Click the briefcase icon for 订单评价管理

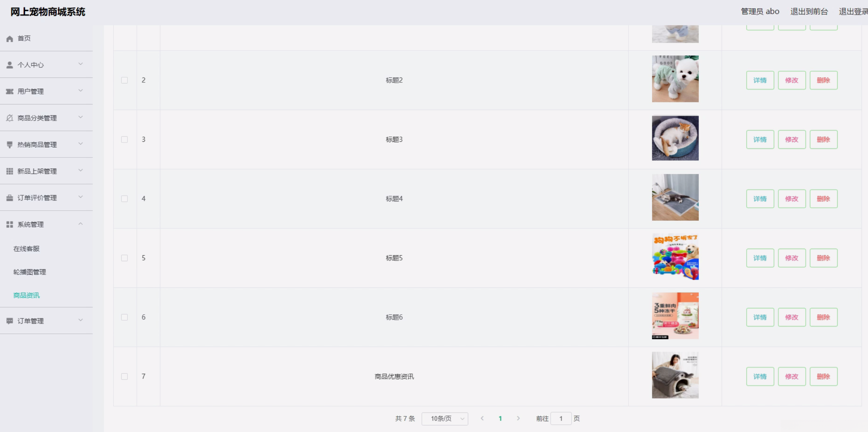point(10,198)
